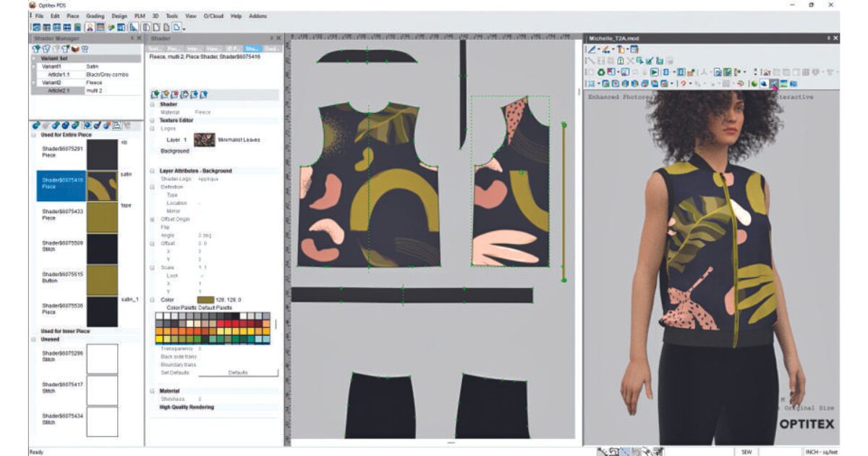868x456 pixels.
Task: Click the recycle/reset icon in the 3D window
Action: 600,72
